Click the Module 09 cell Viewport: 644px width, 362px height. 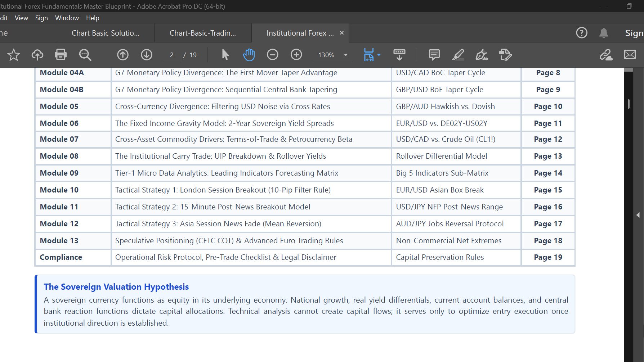click(x=73, y=173)
